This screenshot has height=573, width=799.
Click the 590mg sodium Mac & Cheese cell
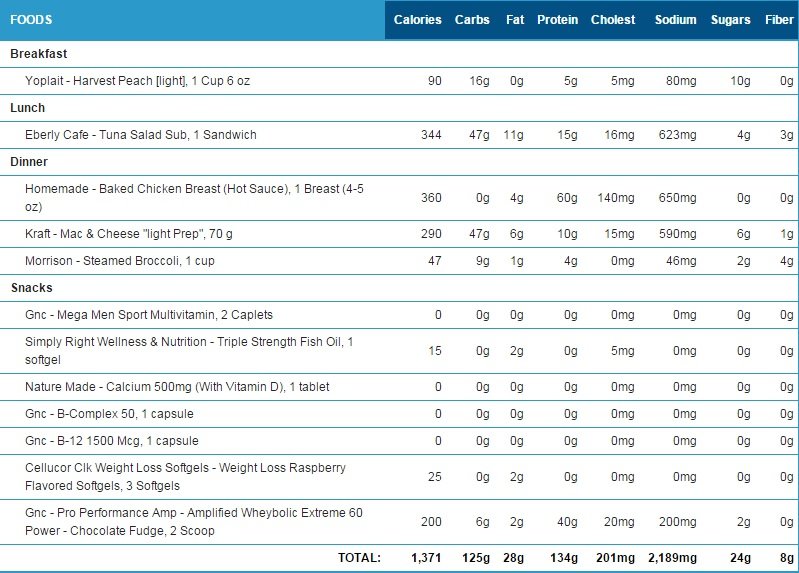677,233
